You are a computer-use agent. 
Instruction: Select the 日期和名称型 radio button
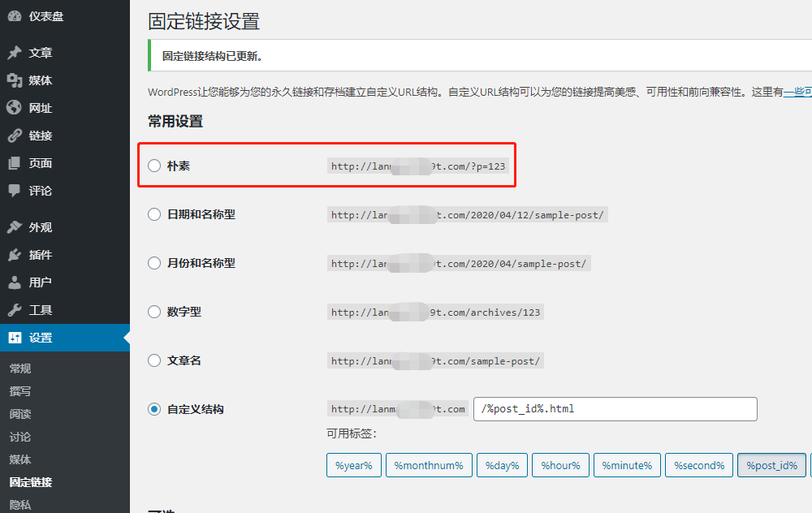click(154, 214)
